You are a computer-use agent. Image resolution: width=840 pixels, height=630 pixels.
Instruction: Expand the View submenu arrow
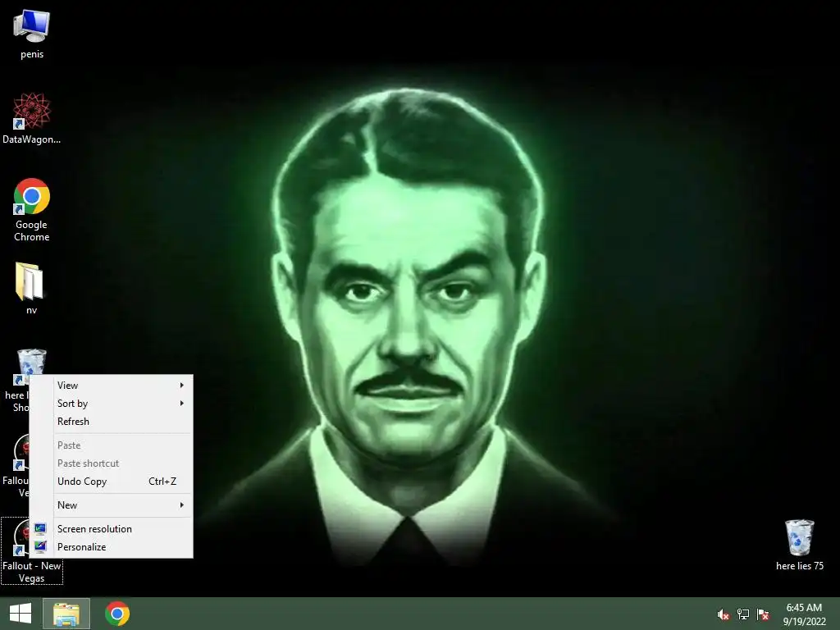[182, 386]
